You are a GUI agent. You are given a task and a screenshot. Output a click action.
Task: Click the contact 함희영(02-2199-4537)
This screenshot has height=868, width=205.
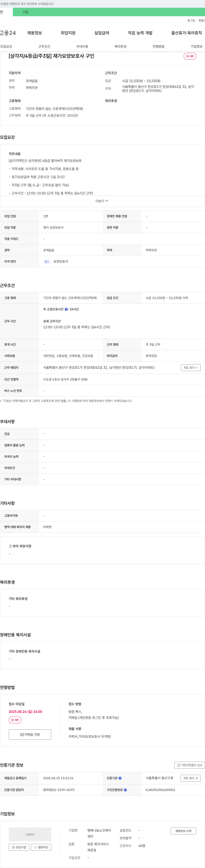point(59,790)
